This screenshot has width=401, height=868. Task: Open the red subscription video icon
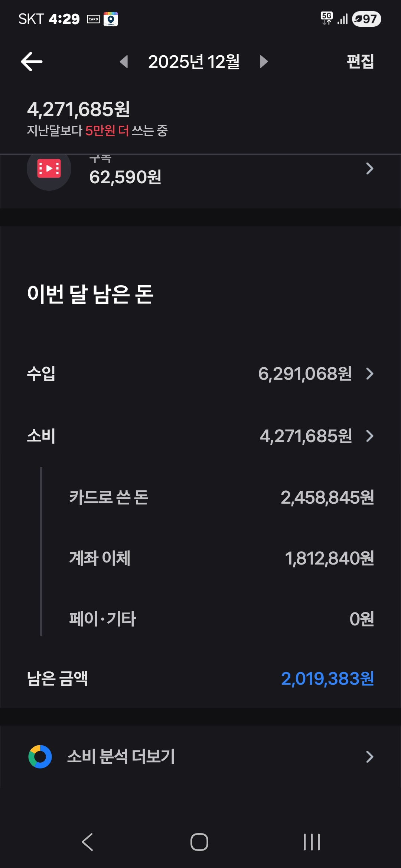(49, 169)
